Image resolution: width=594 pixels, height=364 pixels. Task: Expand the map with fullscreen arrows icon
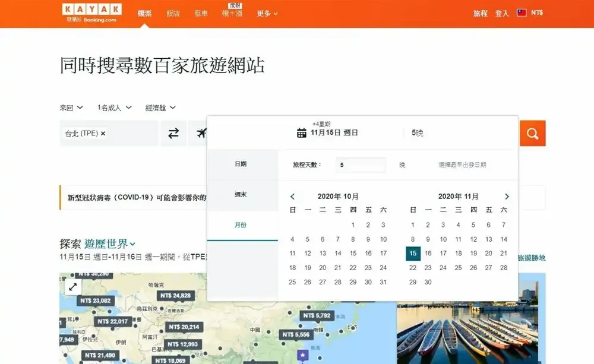(x=72, y=287)
